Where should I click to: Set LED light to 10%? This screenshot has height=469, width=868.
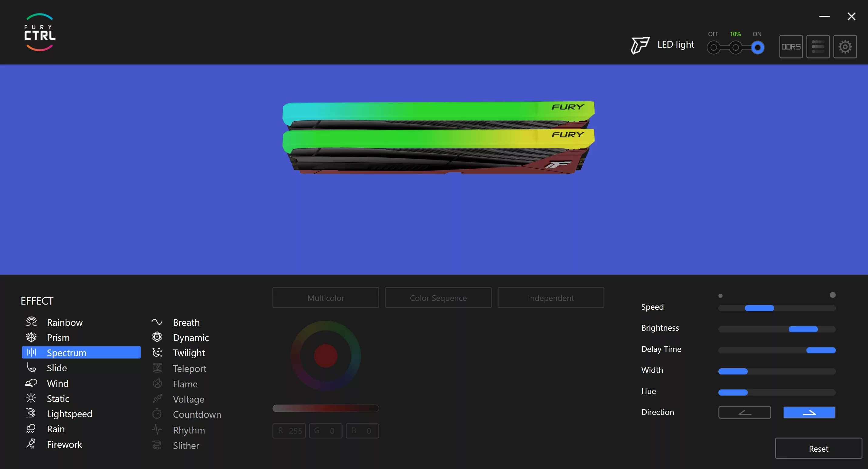736,48
